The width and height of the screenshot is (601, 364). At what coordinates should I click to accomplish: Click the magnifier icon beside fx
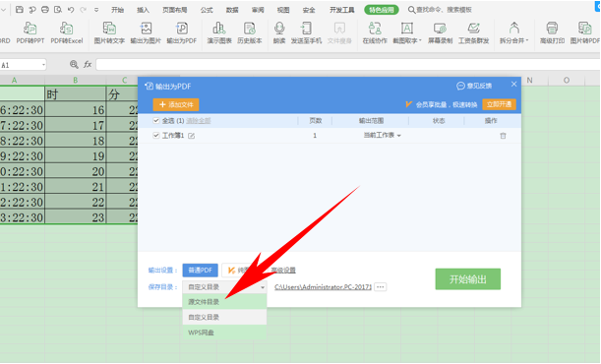(74, 64)
